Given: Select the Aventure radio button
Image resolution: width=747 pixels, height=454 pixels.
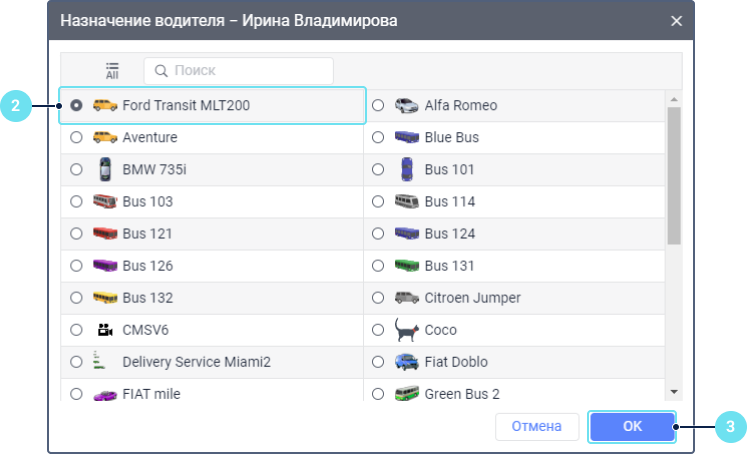Looking at the screenshot, I should coord(77,137).
